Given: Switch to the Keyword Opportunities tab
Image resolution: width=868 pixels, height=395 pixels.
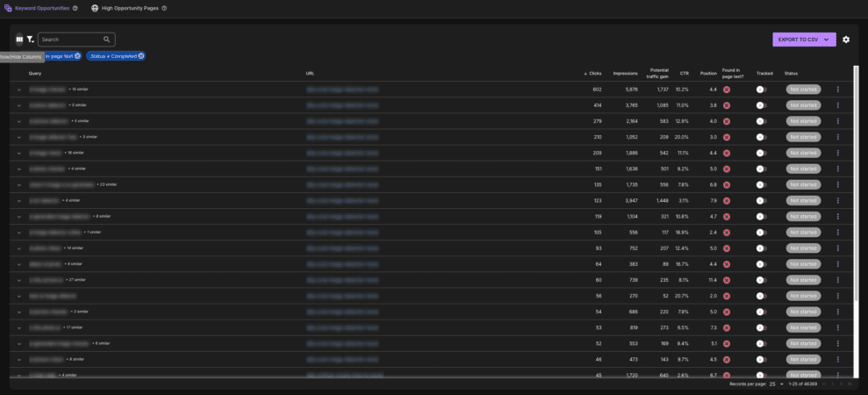Looking at the screenshot, I should point(42,8).
